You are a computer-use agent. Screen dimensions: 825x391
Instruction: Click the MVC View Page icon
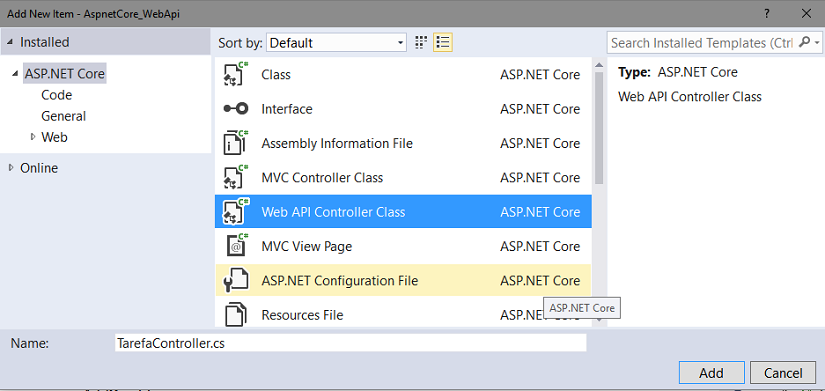click(x=236, y=246)
